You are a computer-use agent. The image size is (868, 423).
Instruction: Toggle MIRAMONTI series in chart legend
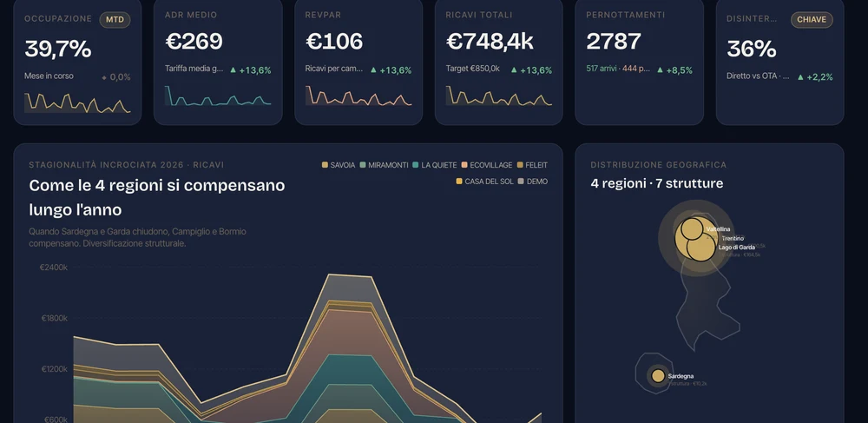point(384,165)
